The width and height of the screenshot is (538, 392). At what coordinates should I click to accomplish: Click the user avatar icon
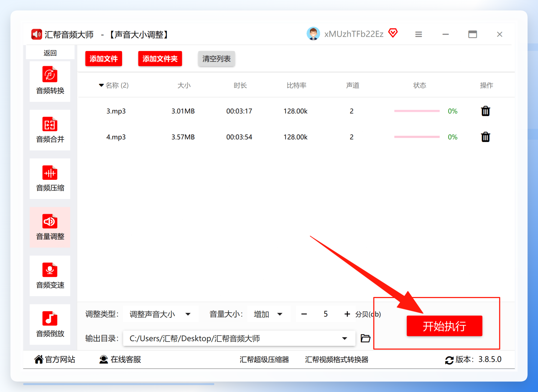coord(313,34)
